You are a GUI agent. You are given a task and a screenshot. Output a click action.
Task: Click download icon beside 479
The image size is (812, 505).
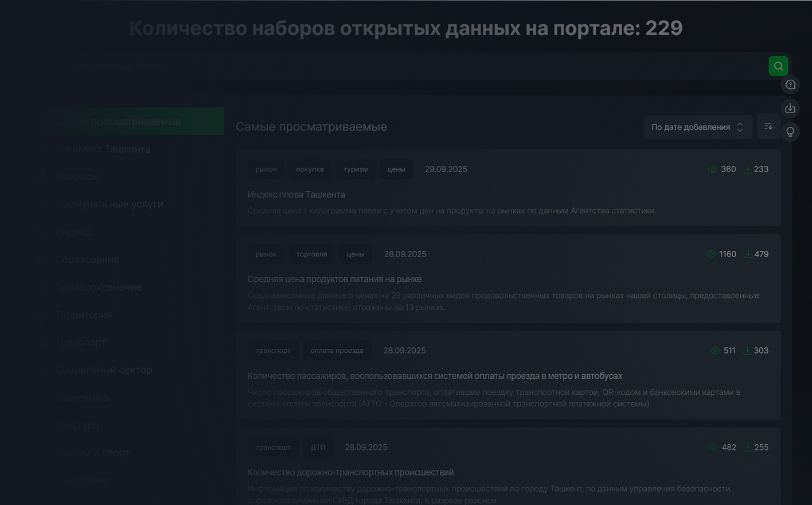point(748,254)
